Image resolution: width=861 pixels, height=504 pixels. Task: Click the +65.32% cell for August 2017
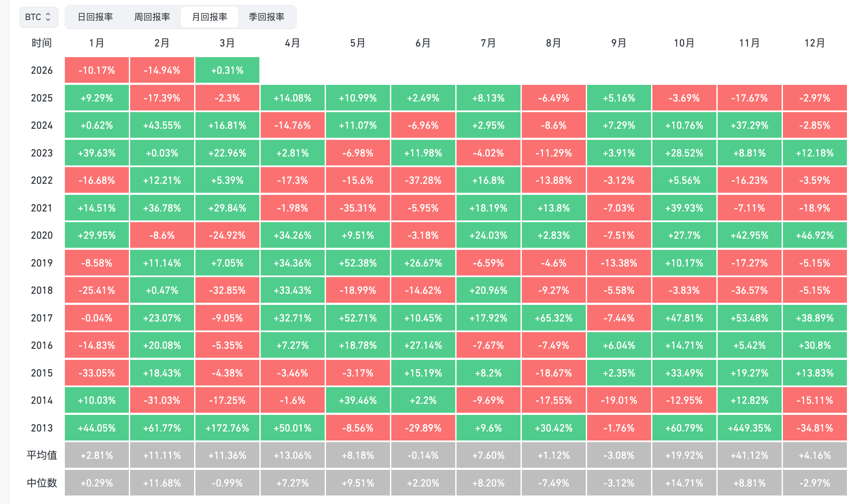pyautogui.click(x=553, y=318)
